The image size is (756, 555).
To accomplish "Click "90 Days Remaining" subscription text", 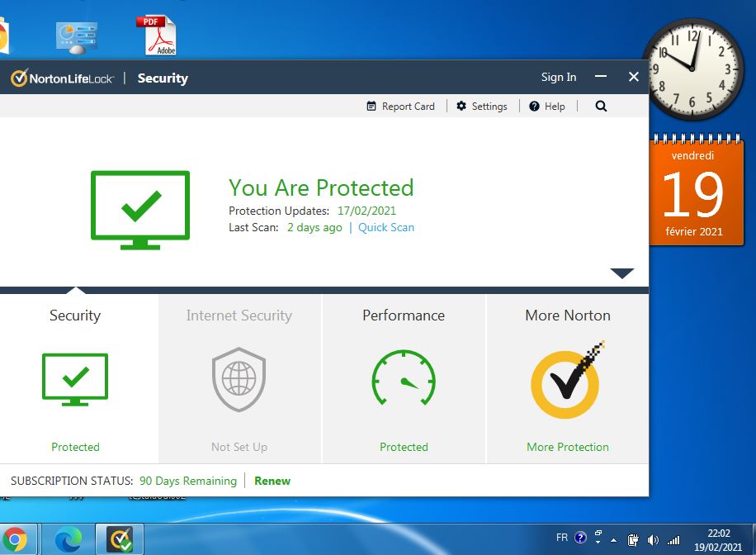I will [188, 481].
